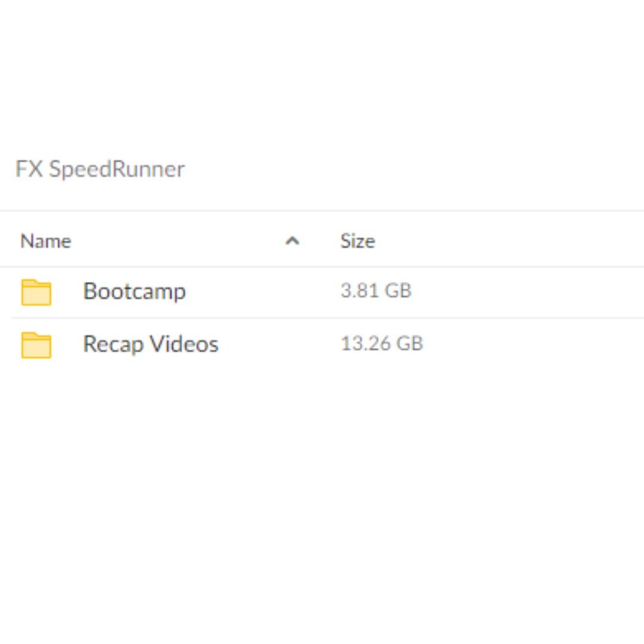Choose the yellow folder next to Bootcamp

(36, 292)
